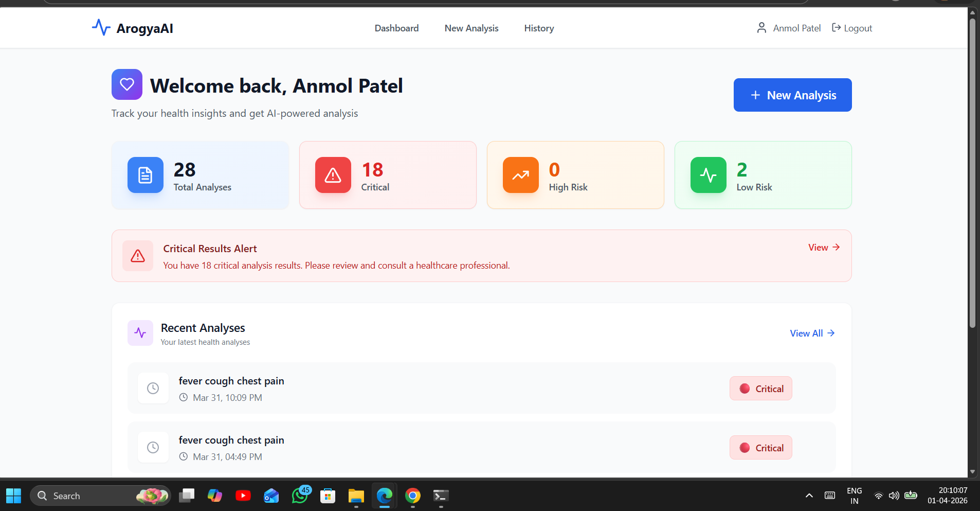Click the purple heart welcome icon

127,84
